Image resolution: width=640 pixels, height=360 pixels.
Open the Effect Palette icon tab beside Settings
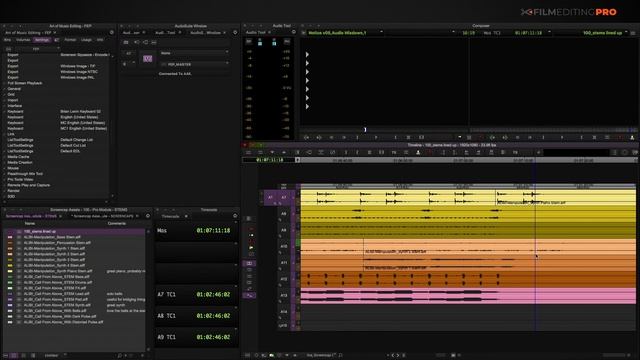tap(56, 40)
